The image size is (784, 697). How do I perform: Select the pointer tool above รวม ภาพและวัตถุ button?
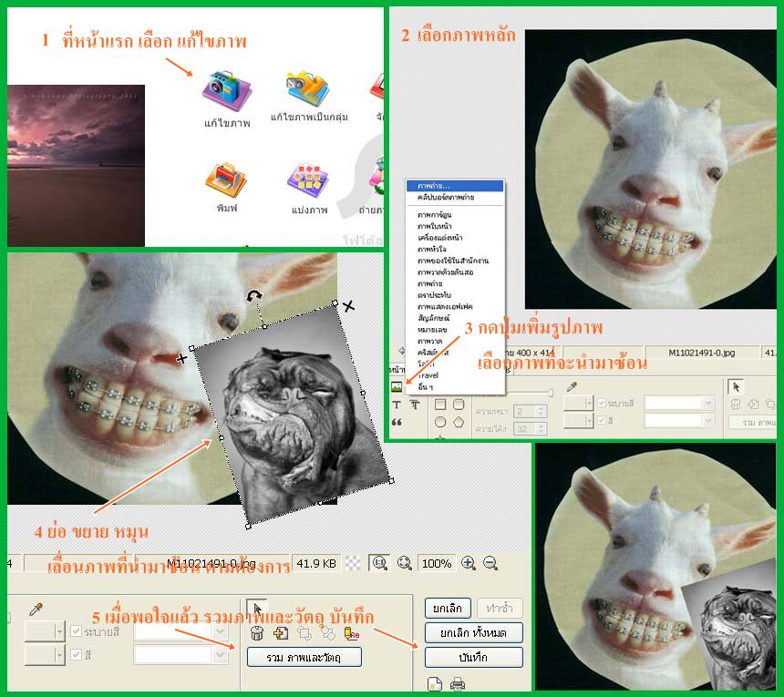tap(257, 609)
